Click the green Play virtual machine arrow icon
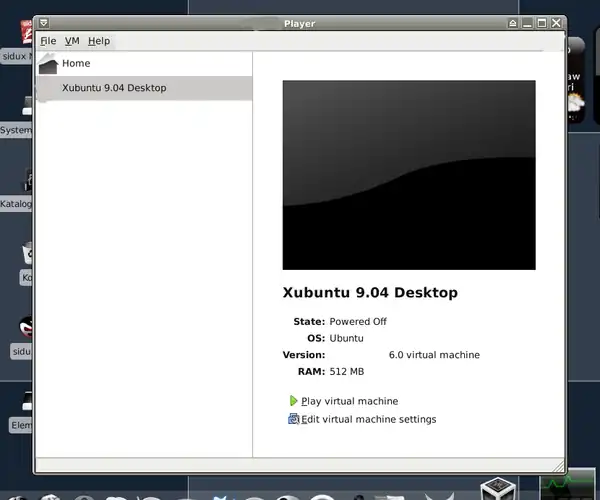Image resolution: width=600 pixels, height=500 pixels. pos(293,401)
